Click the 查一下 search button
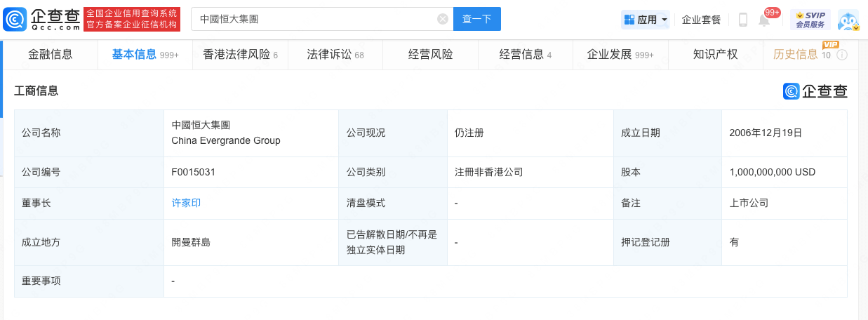The height and width of the screenshot is (320, 868). pyautogui.click(x=477, y=19)
